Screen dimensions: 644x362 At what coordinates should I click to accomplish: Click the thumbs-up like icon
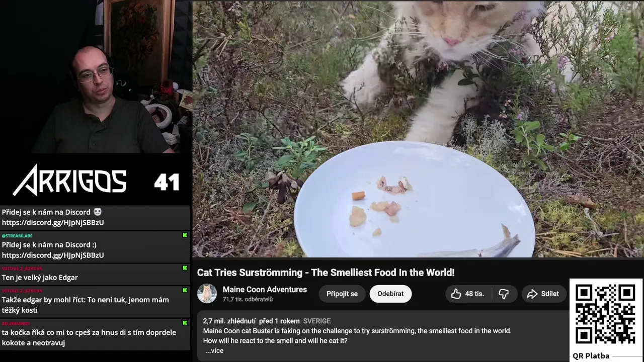click(x=456, y=294)
